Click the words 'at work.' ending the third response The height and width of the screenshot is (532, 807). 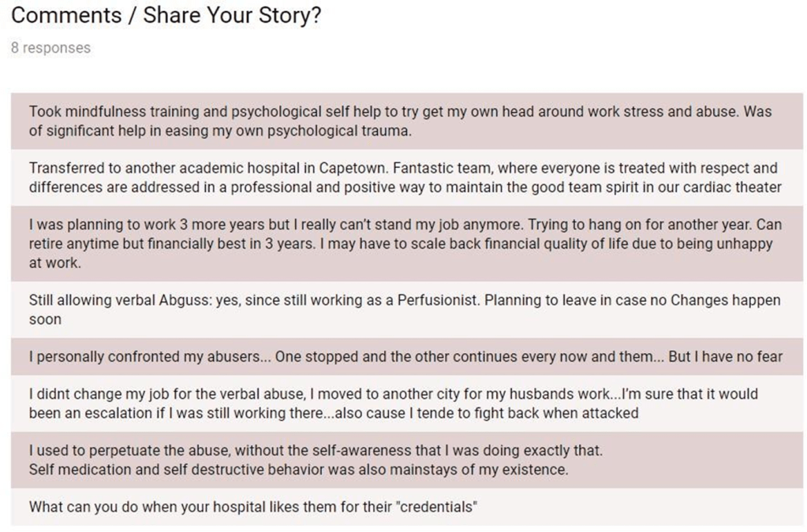pos(54,263)
